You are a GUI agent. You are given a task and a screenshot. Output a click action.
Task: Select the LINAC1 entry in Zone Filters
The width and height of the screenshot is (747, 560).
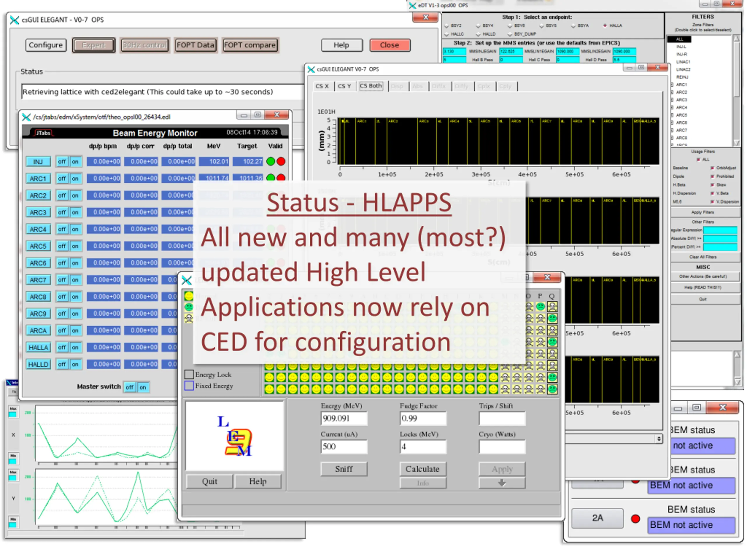tap(683, 62)
